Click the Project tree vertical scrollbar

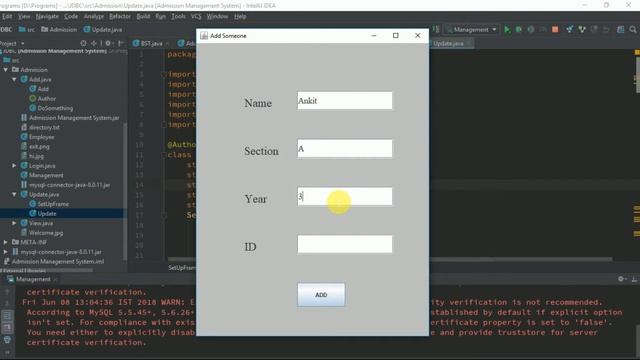[x=125, y=192]
